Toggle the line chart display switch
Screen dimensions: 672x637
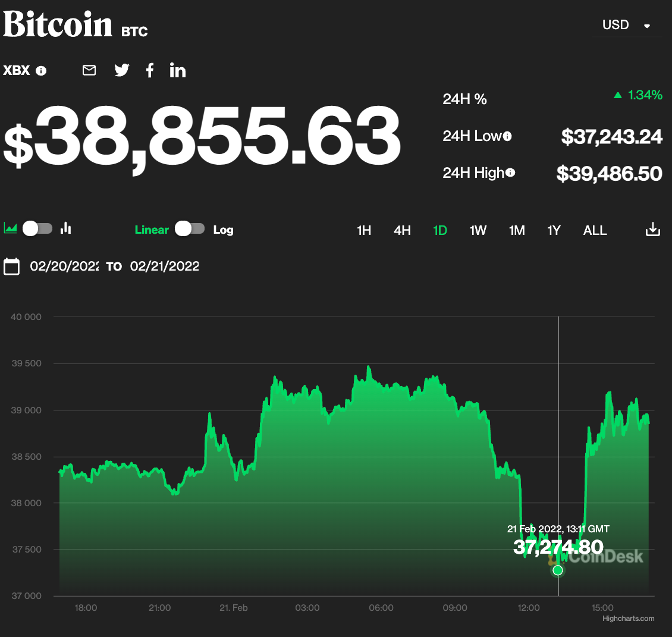(x=37, y=228)
